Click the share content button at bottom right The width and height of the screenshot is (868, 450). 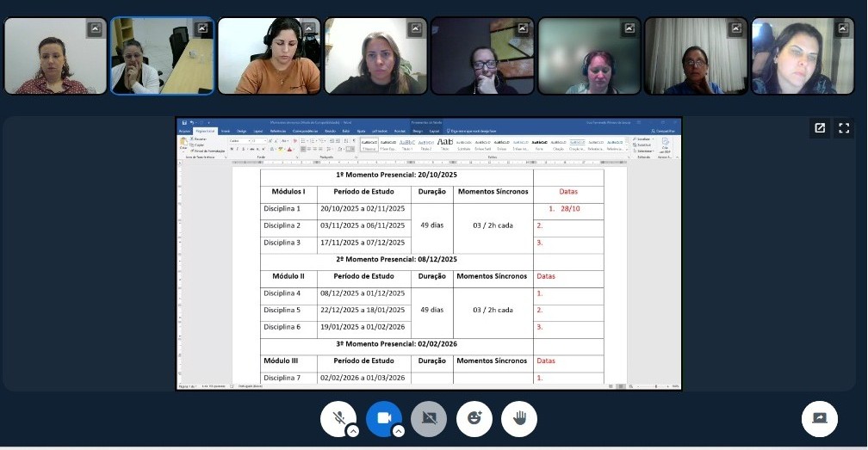click(x=819, y=419)
